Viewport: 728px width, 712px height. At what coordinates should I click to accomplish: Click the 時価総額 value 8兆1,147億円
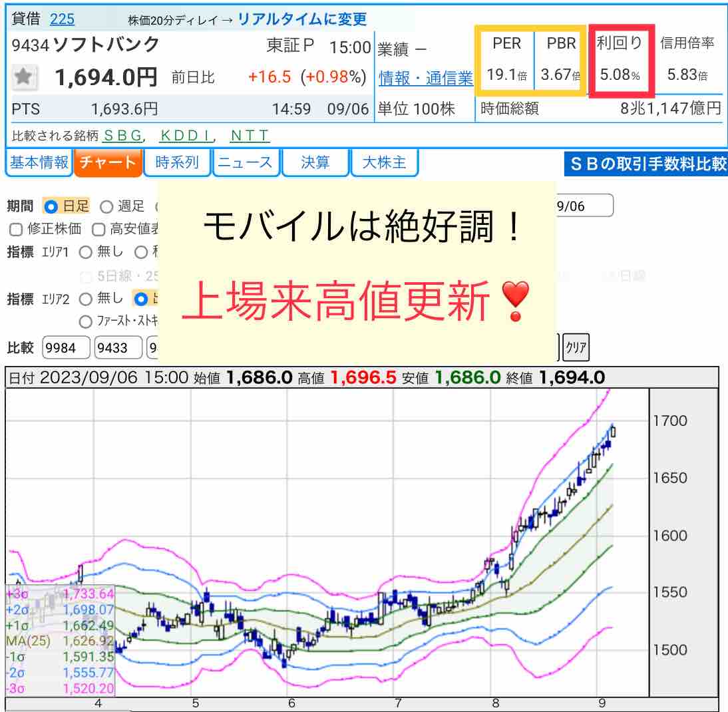pos(670,108)
